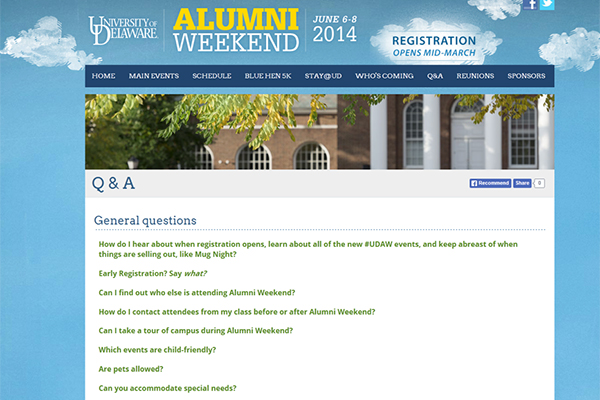Click the University of Delaware logo
This screenshot has width=600, height=400.
[x=123, y=30]
